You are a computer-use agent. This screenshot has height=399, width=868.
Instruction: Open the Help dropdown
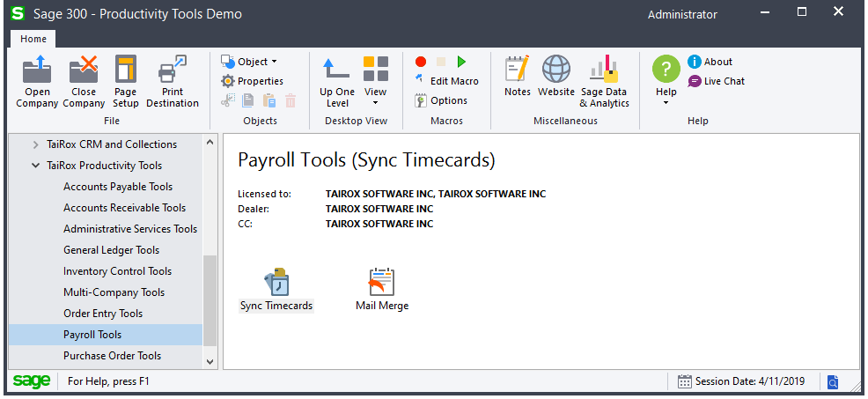click(x=666, y=81)
